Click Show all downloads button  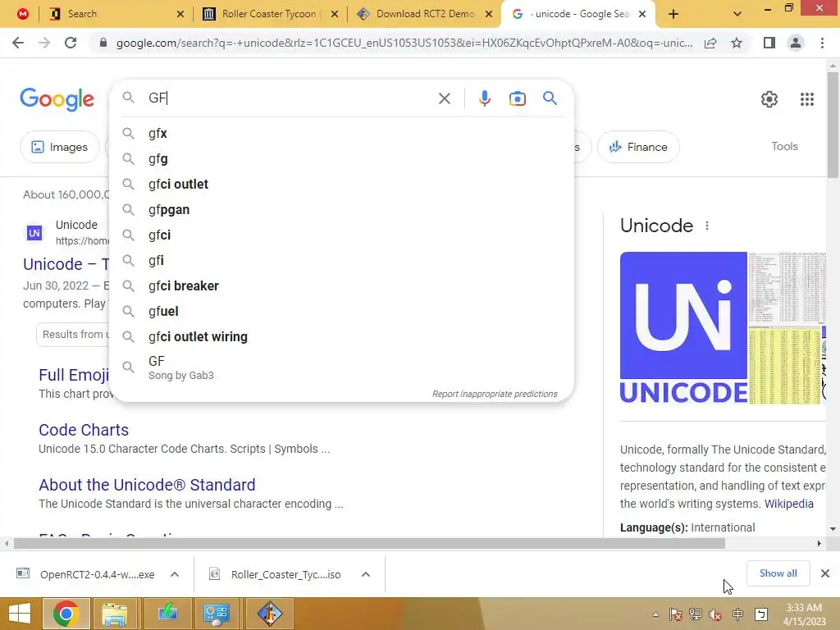coord(778,573)
